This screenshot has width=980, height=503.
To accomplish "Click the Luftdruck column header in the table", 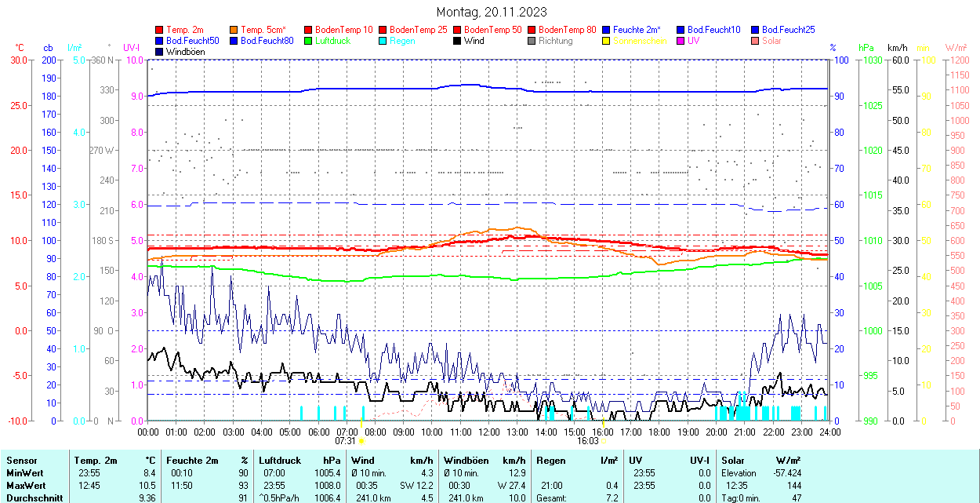I will tap(280, 461).
